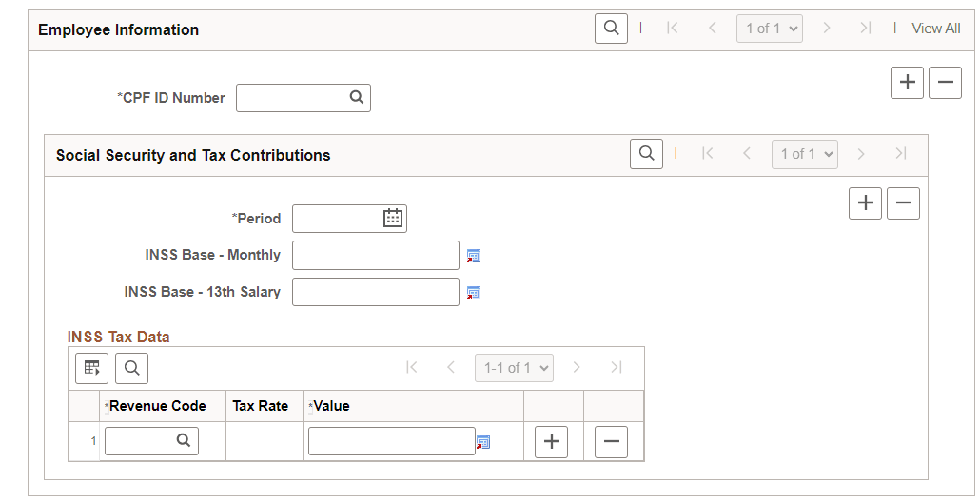Sort by the Revenue Code column header

point(158,406)
